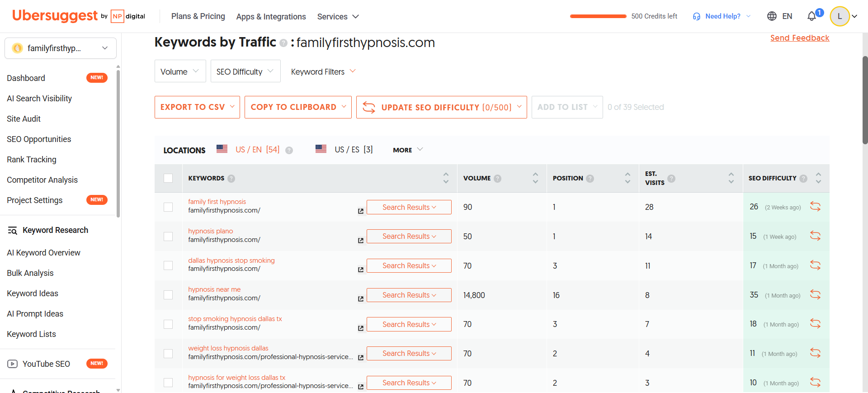This screenshot has height=393, width=868.
Task: Go to Dashboard in sidebar
Action: [26, 78]
